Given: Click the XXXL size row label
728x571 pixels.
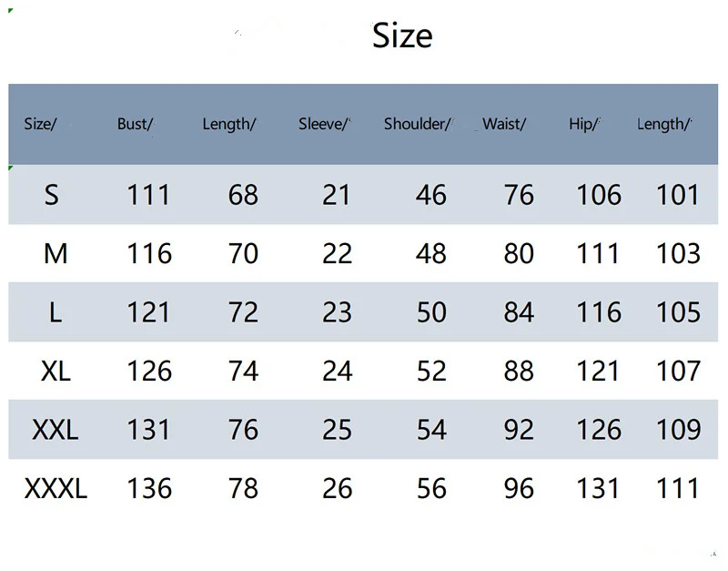Looking at the screenshot, I should 56,488.
